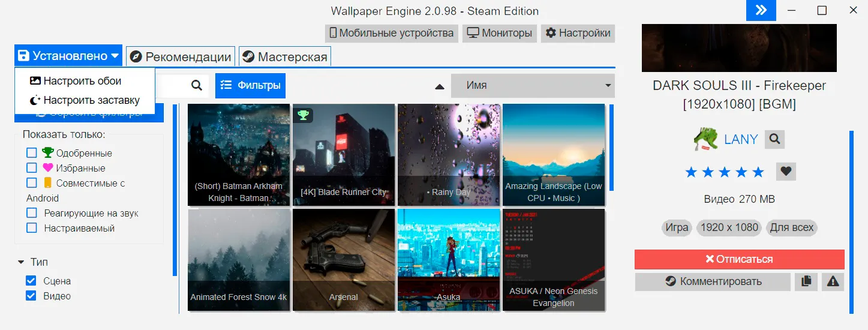The width and height of the screenshot is (868, 330).
Task: Click the Комментировать button
Action: (713, 281)
